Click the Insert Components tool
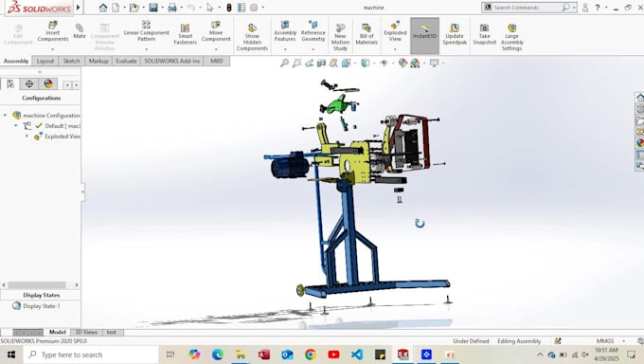The width and height of the screenshot is (644, 364). [53, 31]
